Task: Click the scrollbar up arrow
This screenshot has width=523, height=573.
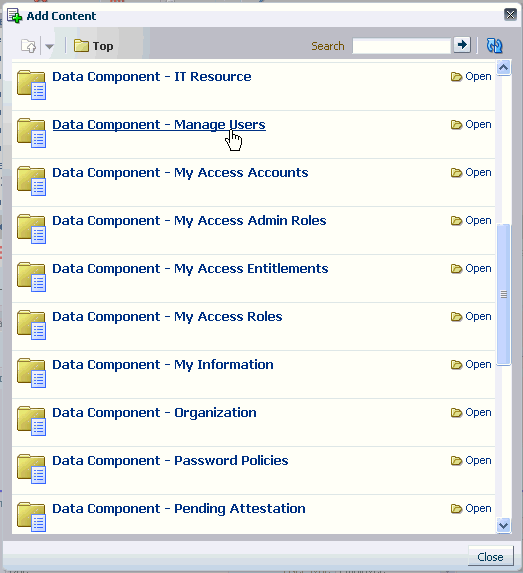Action: point(504,68)
